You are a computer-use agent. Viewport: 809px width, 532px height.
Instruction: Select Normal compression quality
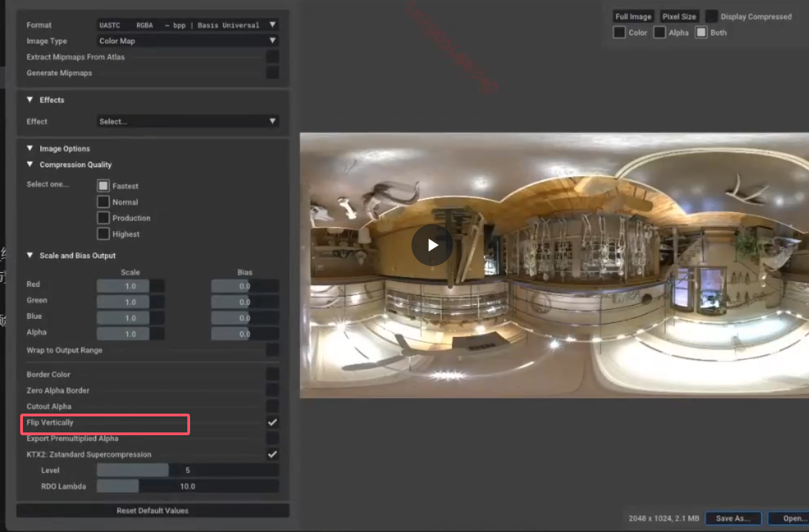(x=103, y=202)
